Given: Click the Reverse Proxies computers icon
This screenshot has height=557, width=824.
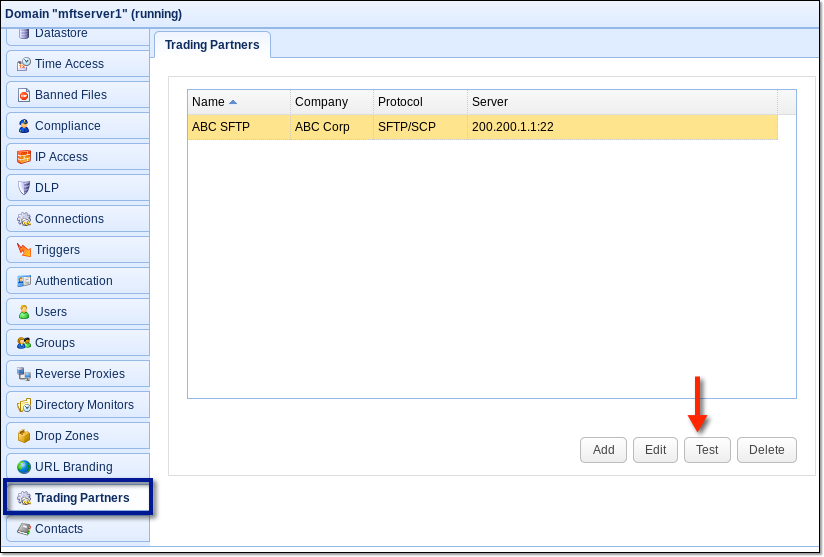Looking at the screenshot, I should pyautogui.click(x=24, y=374).
